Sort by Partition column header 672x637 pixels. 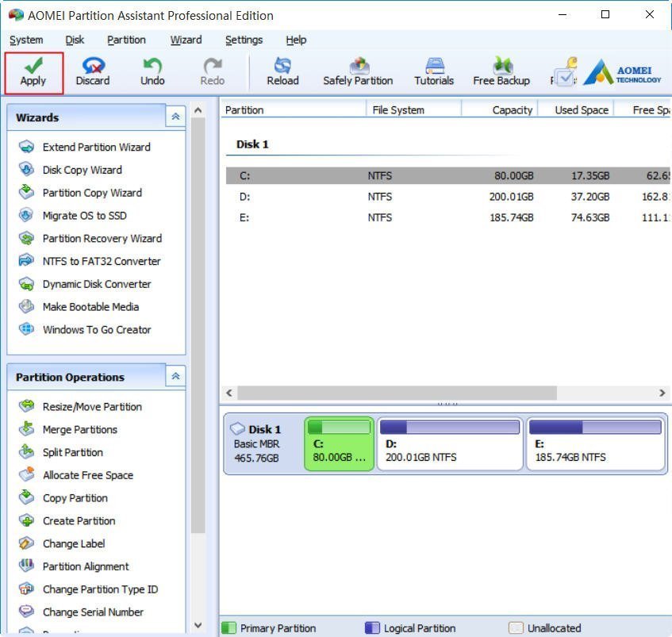pyautogui.click(x=294, y=110)
